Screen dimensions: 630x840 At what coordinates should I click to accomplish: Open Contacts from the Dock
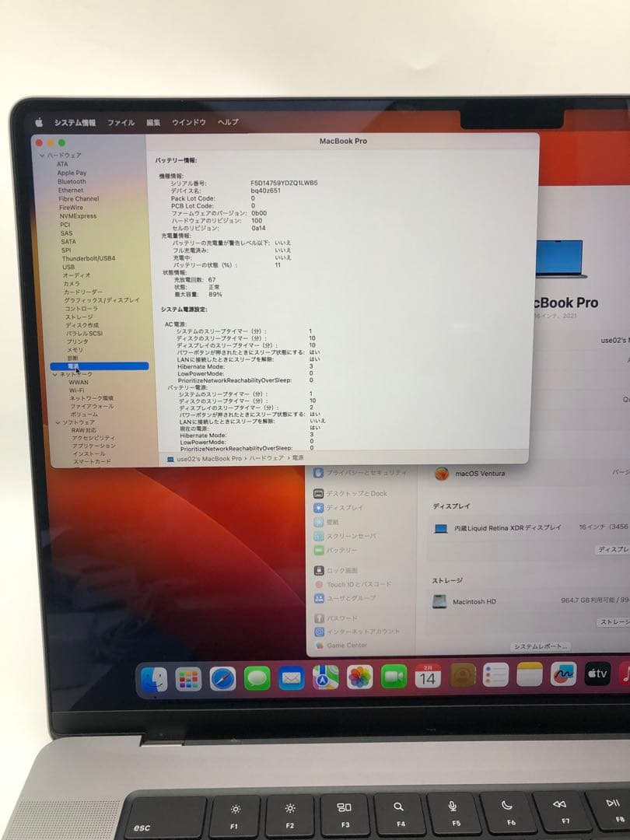(x=462, y=676)
